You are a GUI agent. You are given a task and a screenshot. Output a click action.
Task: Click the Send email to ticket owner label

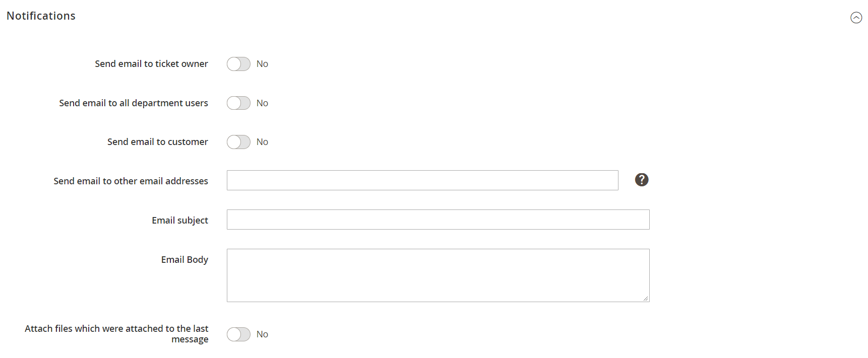click(151, 64)
